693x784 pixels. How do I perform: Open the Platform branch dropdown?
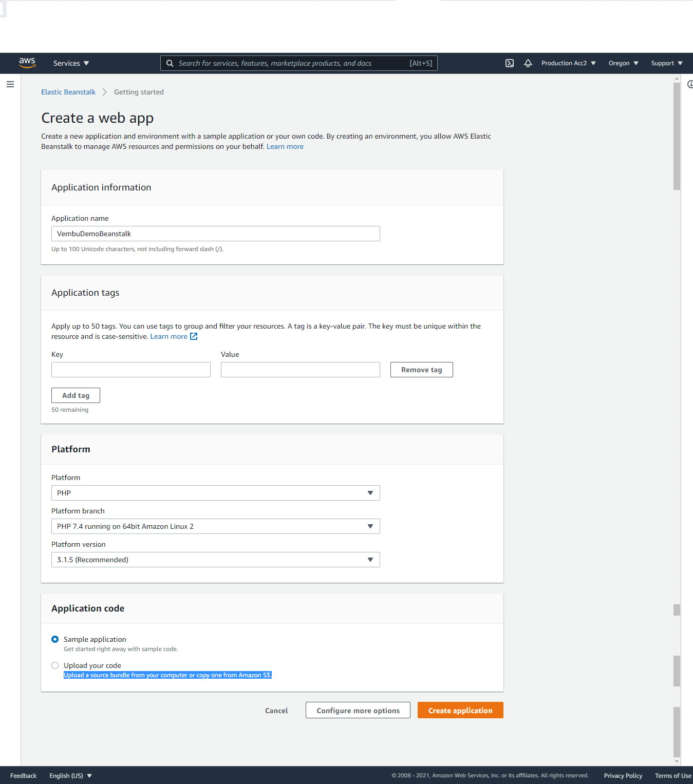coord(216,526)
